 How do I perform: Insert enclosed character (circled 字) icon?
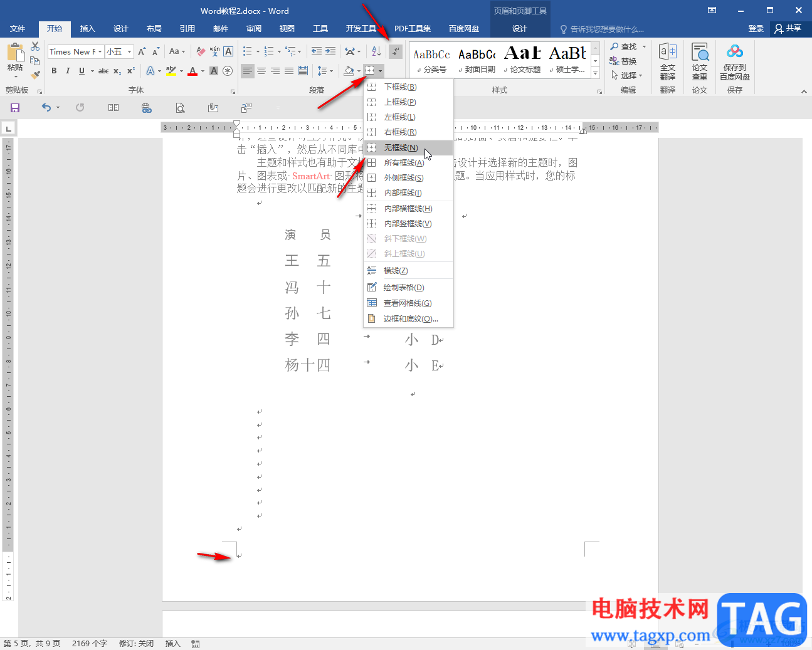pyautogui.click(x=228, y=71)
